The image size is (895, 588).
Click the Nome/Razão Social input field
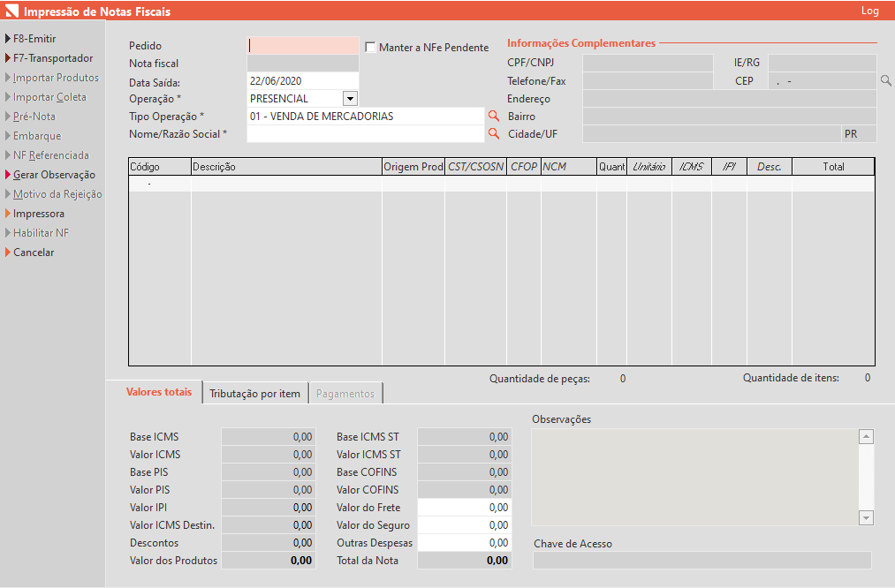coord(365,134)
